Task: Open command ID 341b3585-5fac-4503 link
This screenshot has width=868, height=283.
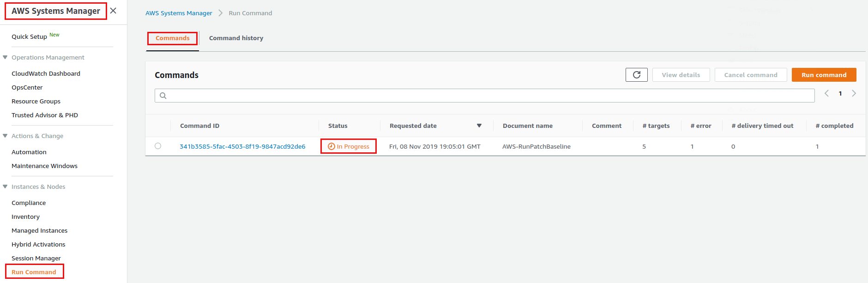Action: [x=242, y=146]
